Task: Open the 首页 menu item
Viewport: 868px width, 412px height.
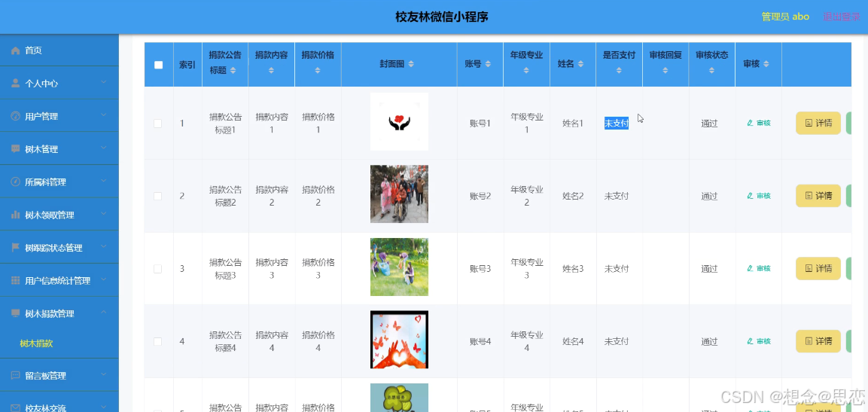Action: (x=59, y=50)
